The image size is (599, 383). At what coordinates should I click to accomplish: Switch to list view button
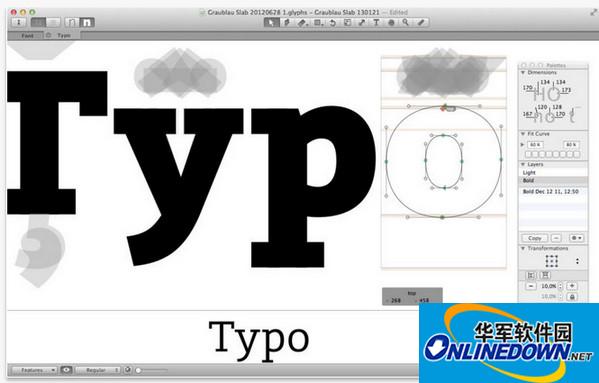tap(53, 23)
